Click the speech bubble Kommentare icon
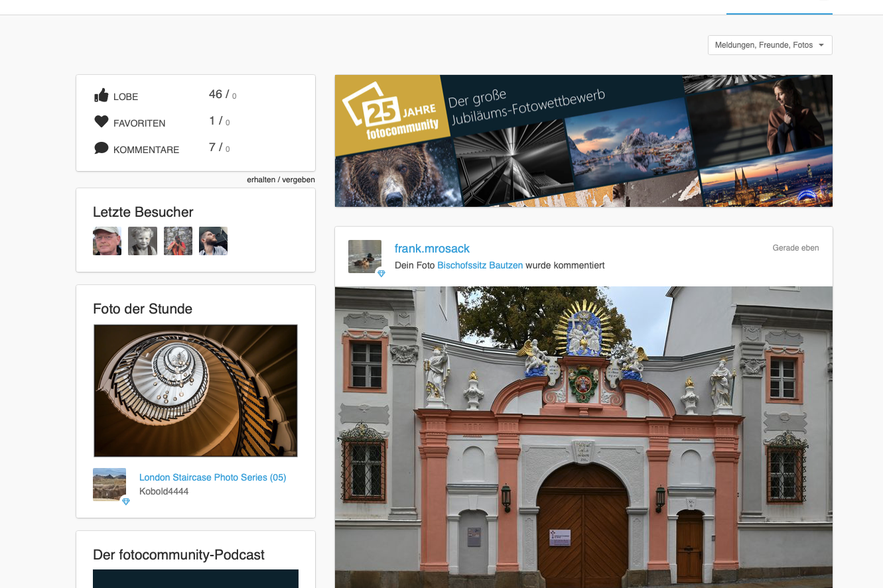Screen dimensions: 883x588 point(101,148)
